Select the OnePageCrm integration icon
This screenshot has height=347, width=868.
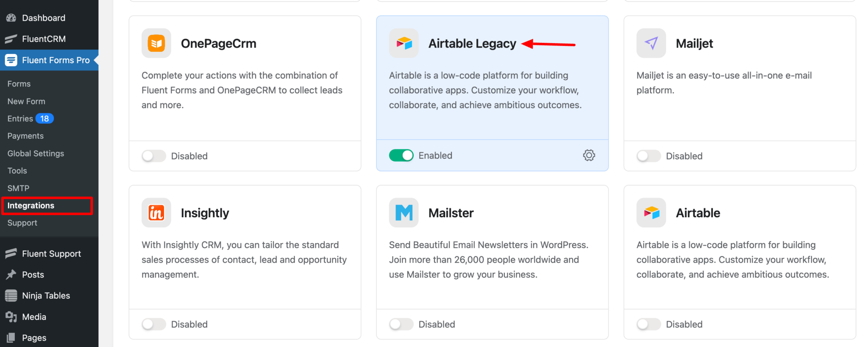coord(156,43)
